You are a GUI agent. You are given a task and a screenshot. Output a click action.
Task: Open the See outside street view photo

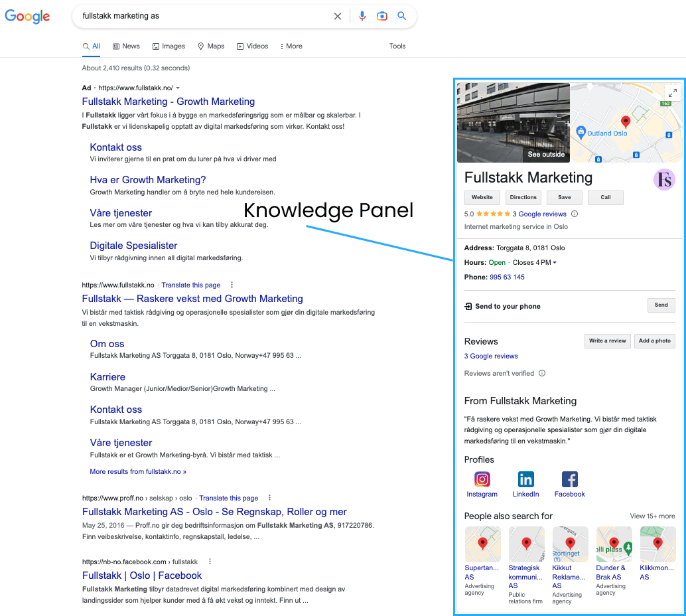[514, 123]
